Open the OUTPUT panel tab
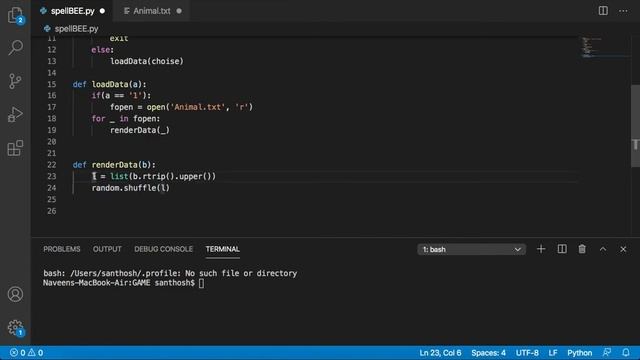The height and width of the screenshot is (360, 640). (107, 249)
